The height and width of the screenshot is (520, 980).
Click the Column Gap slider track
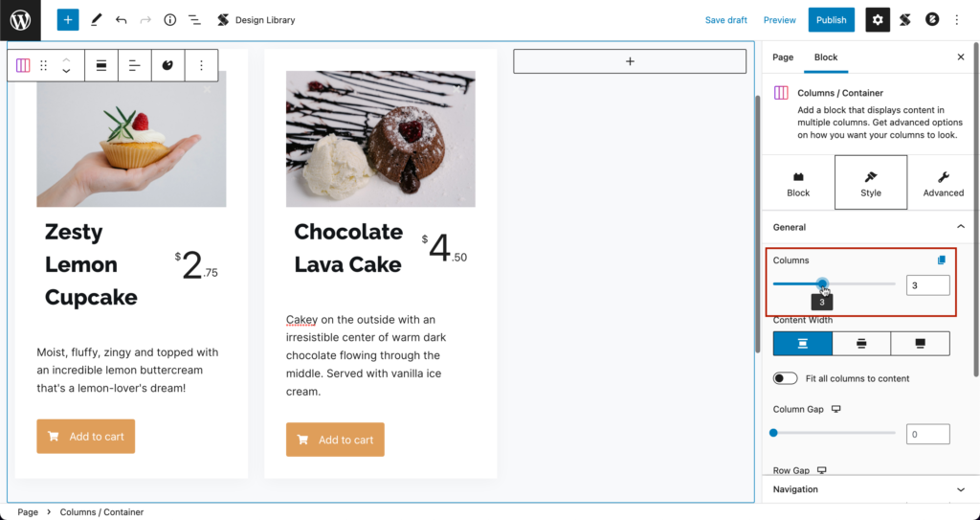pos(835,433)
